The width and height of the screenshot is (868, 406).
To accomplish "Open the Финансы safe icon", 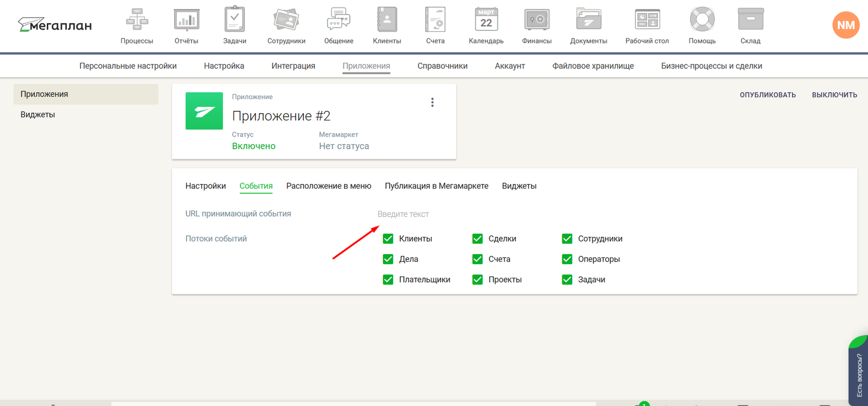I will (x=537, y=20).
